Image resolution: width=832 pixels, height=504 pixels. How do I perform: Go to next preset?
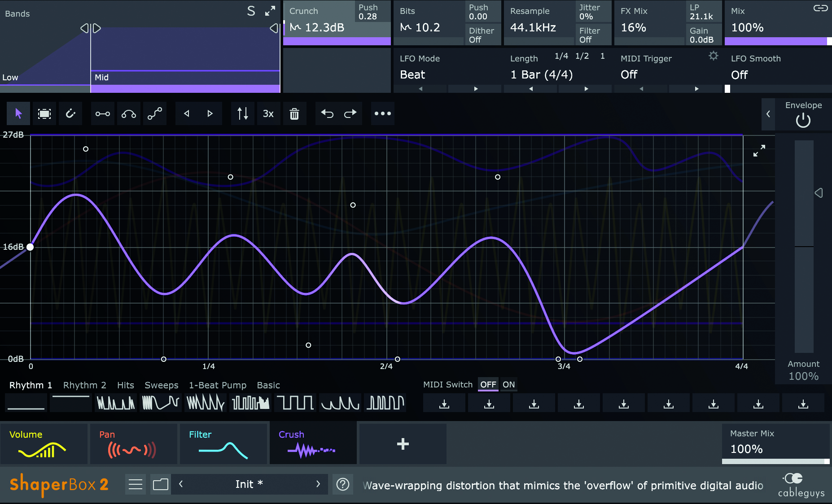click(x=318, y=484)
